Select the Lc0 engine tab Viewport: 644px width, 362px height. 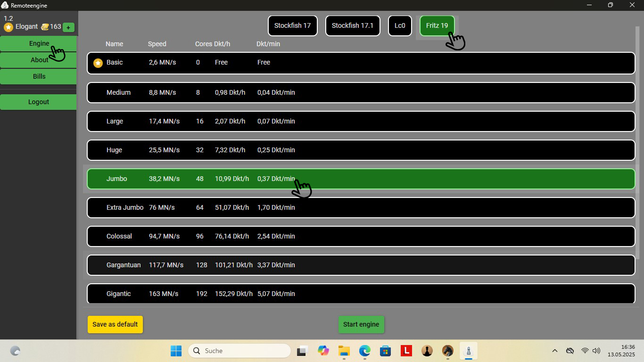[399, 26]
